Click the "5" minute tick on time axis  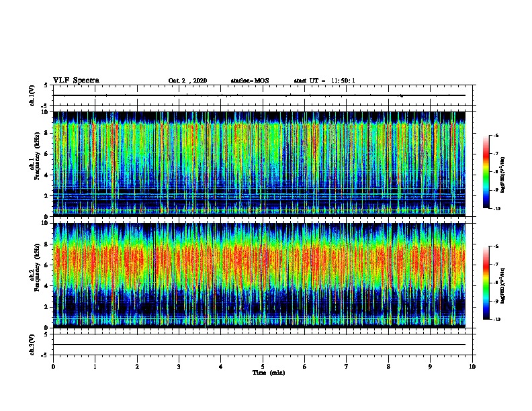point(263,367)
